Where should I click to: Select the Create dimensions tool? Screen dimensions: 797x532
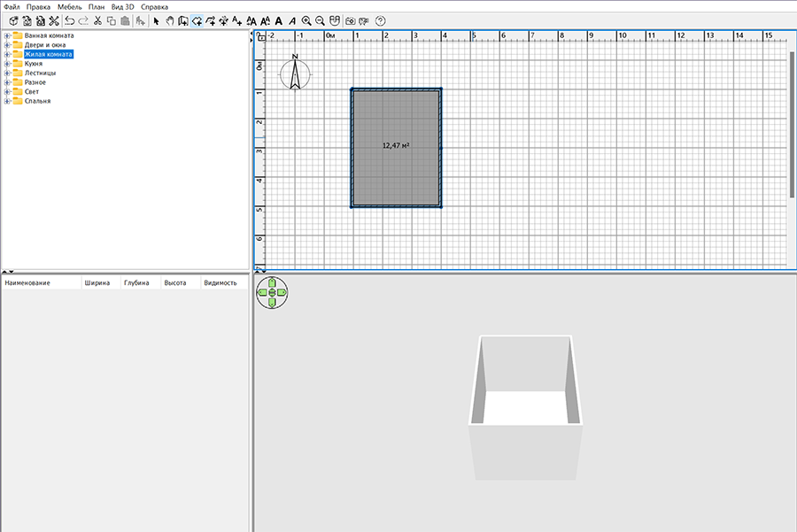click(x=223, y=21)
